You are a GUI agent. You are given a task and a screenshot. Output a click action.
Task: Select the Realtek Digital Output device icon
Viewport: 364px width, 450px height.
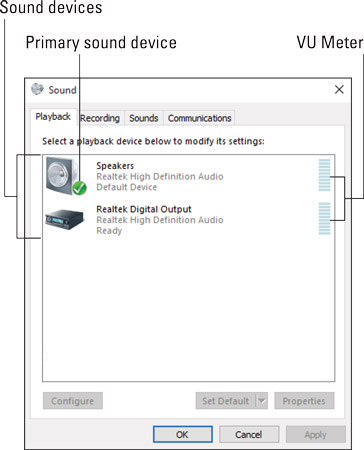coord(65,219)
